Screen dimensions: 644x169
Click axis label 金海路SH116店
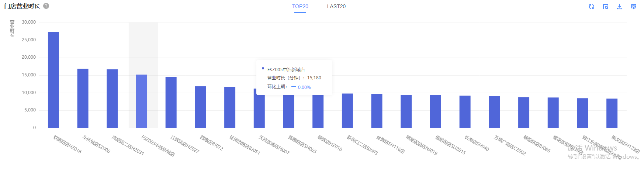coord(390,145)
